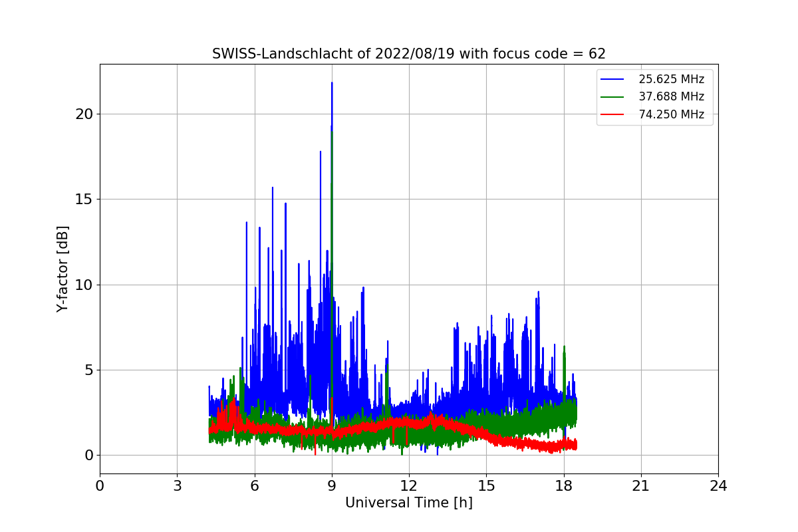The height and width of the screenshot is (532, 798).
Task: Click the blue legend line sample
Action: pos(612,79)
